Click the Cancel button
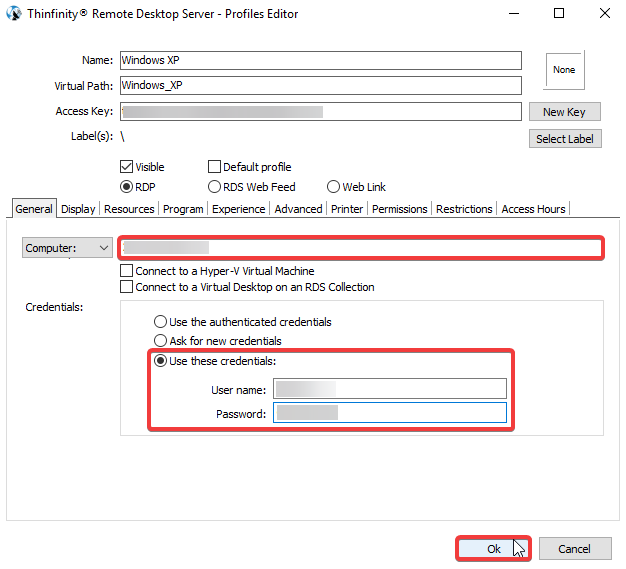The height and width of the screenshot is (569, 626). click(574, 549)
